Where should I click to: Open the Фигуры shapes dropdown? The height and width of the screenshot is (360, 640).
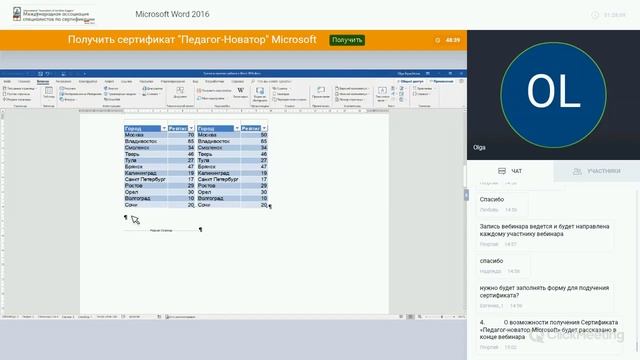click(x=68, y=99)
